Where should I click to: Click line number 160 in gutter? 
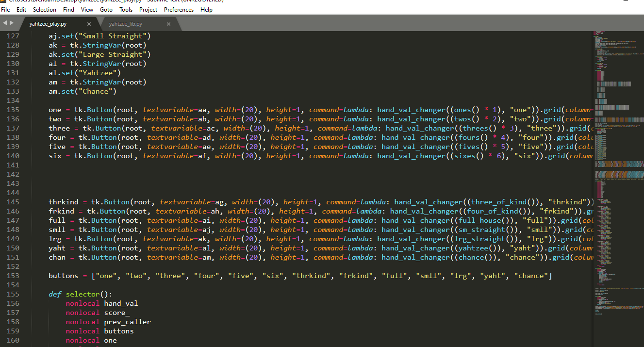pos(13,340)
